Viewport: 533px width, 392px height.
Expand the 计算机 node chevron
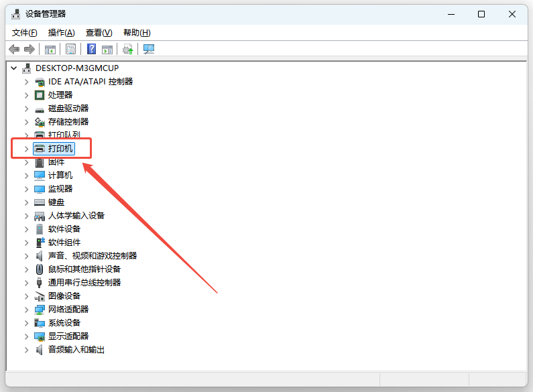[27, 176]
